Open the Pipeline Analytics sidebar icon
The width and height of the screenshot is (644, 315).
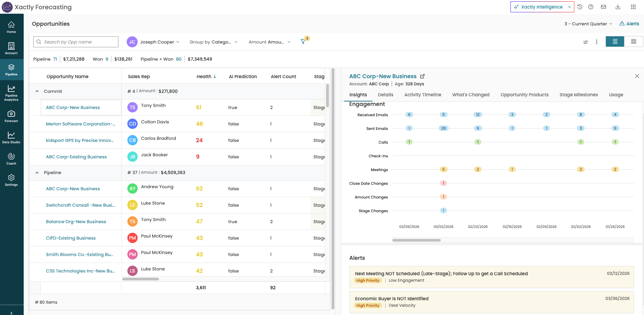pyautogui.click(x=11, y=93)
